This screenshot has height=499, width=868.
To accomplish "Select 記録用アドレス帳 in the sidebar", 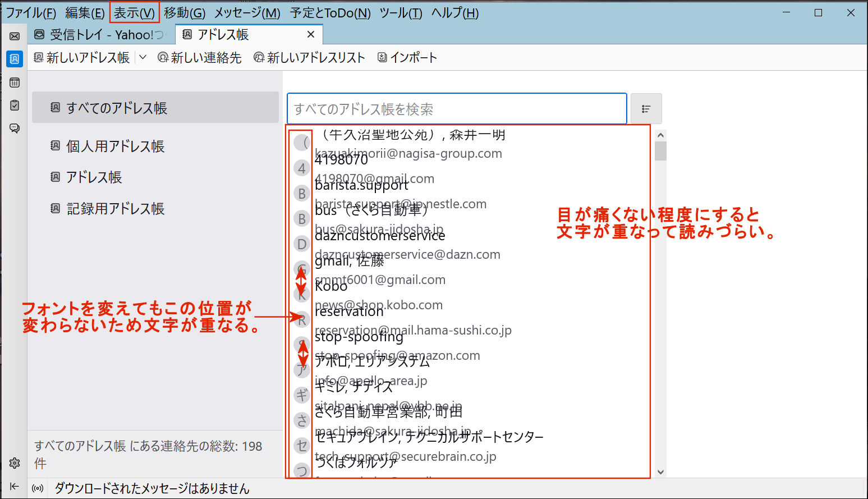I will (x=115, y=209).
